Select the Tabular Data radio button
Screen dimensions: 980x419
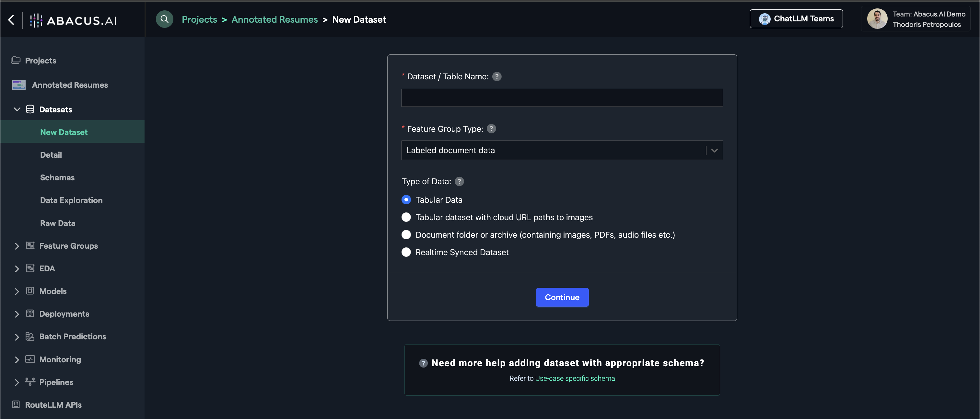pos(406,199)
